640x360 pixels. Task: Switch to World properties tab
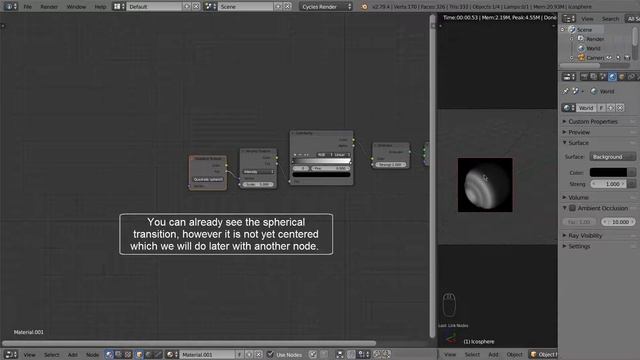pos(612,76)
